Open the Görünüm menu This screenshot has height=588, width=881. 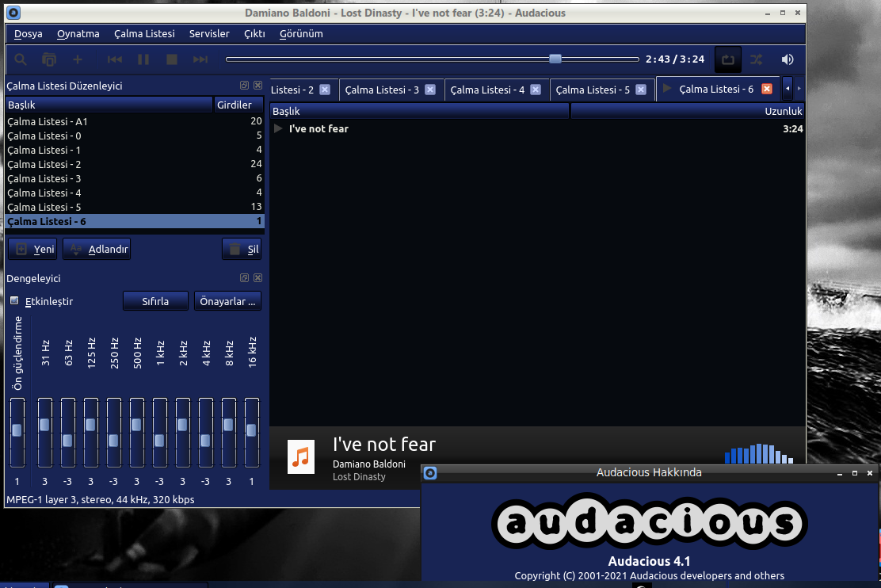pos(301,34)
